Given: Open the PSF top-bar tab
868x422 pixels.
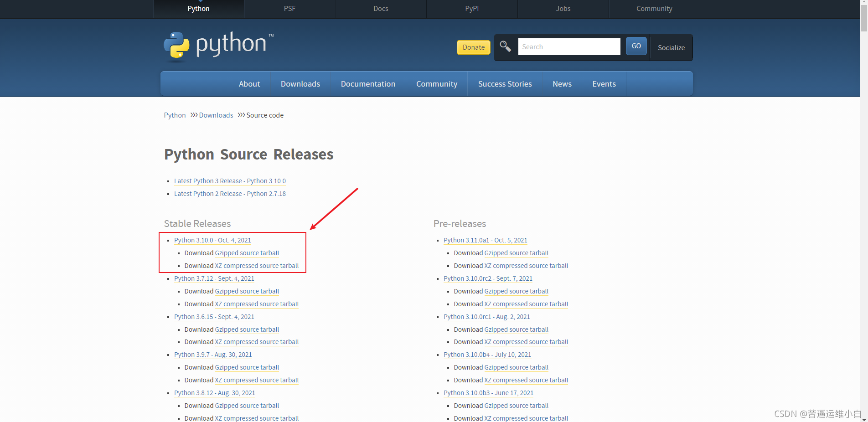Looking at the screenshot, I should 289,9.
